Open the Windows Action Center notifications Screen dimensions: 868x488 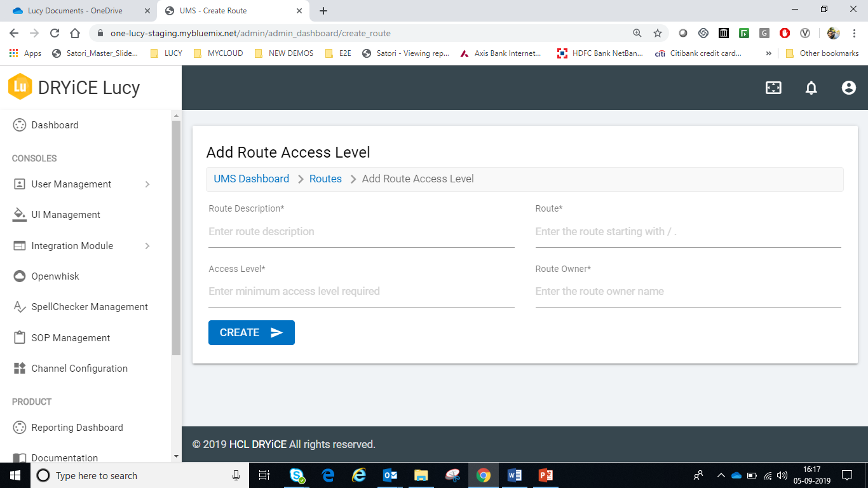(846, 475)
